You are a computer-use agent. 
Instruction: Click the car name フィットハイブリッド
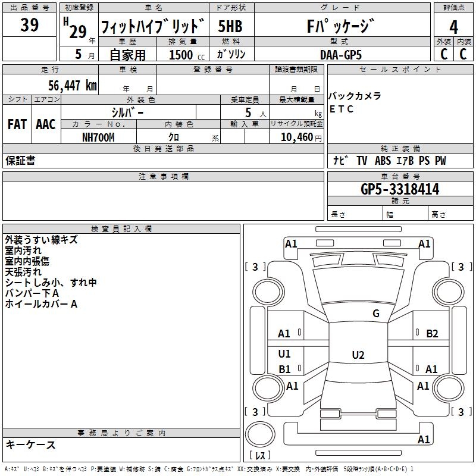(152, 26)
